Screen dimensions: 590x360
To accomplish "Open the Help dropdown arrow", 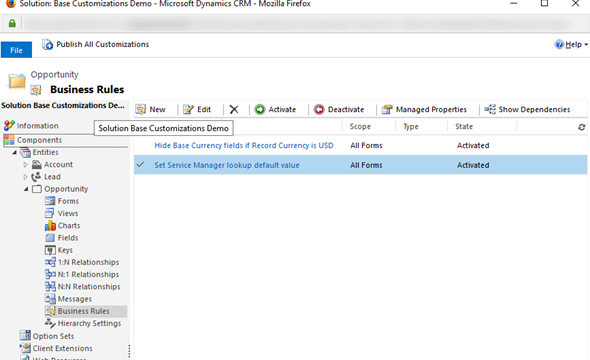I will click(586, 45).
